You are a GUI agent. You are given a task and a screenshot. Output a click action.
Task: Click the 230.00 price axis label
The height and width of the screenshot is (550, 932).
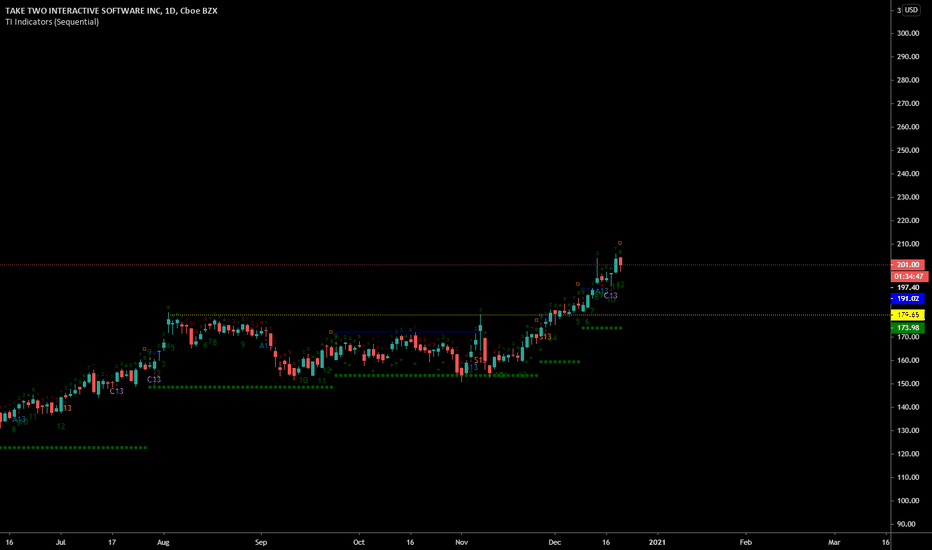(908, 197)
